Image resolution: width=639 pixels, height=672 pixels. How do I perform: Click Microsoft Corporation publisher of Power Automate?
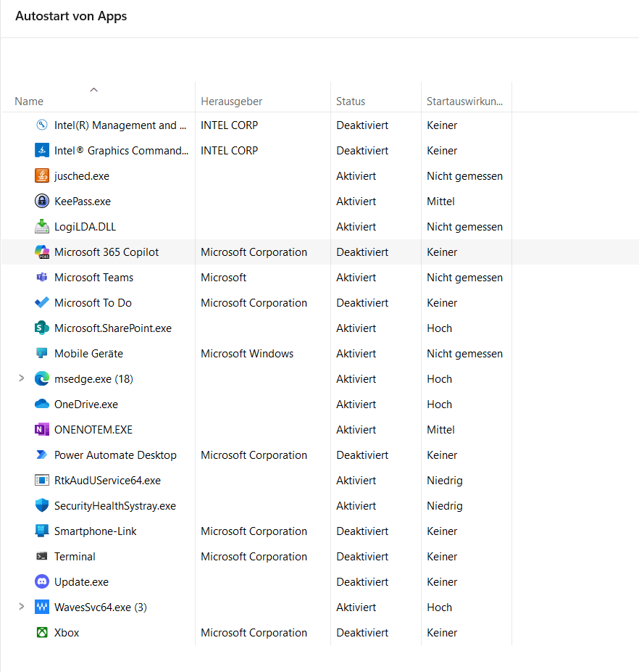(x=254, y=455)
